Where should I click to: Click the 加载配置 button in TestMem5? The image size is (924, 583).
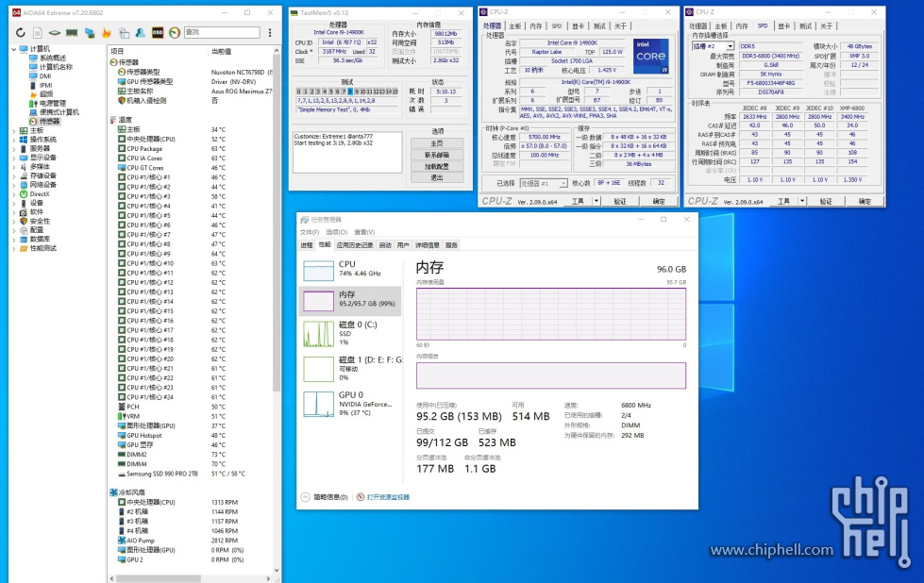point(437,166)
